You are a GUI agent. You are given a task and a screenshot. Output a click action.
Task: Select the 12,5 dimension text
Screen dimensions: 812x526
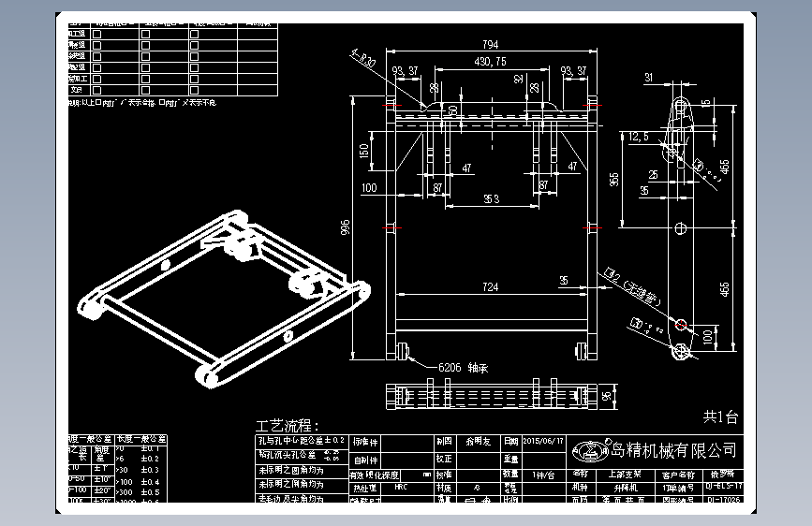click(639, 137)
